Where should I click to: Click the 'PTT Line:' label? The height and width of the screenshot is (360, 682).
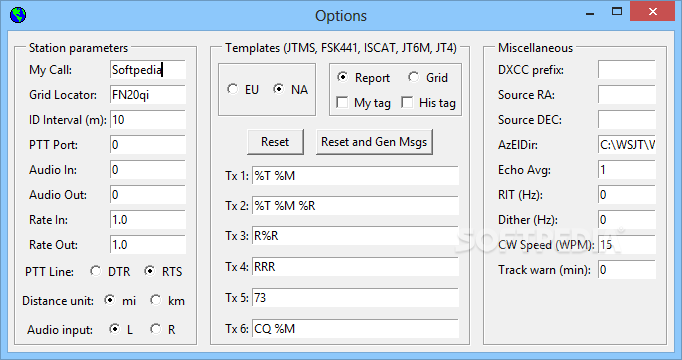coord(49,272)
